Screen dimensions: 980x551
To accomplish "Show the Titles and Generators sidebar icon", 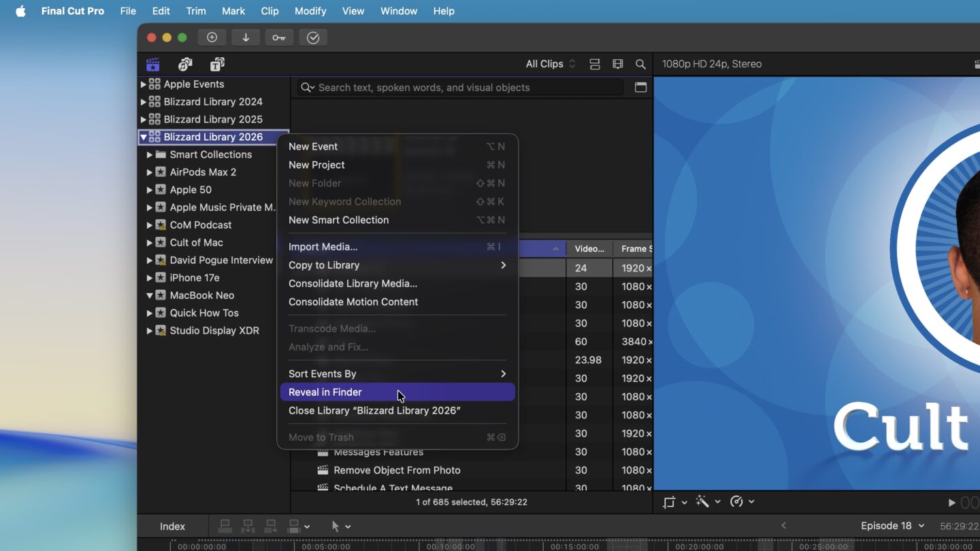I will (x=217, y=64).
